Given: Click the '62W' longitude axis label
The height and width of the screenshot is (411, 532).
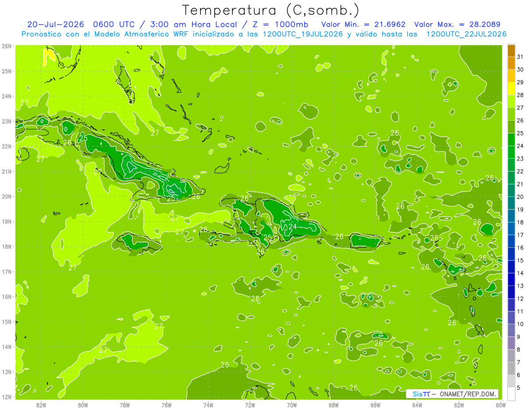Looking at the screenshot, I should 459,405.
